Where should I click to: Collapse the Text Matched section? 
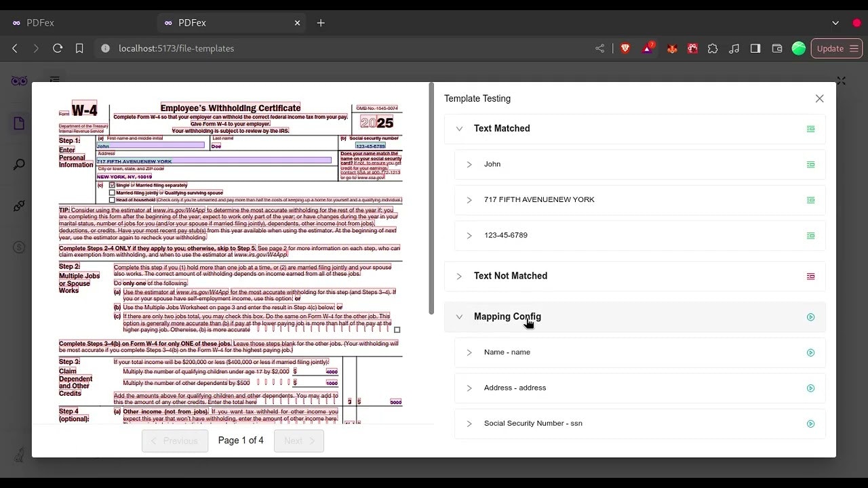pyautogui.click(x=460, y=129)
